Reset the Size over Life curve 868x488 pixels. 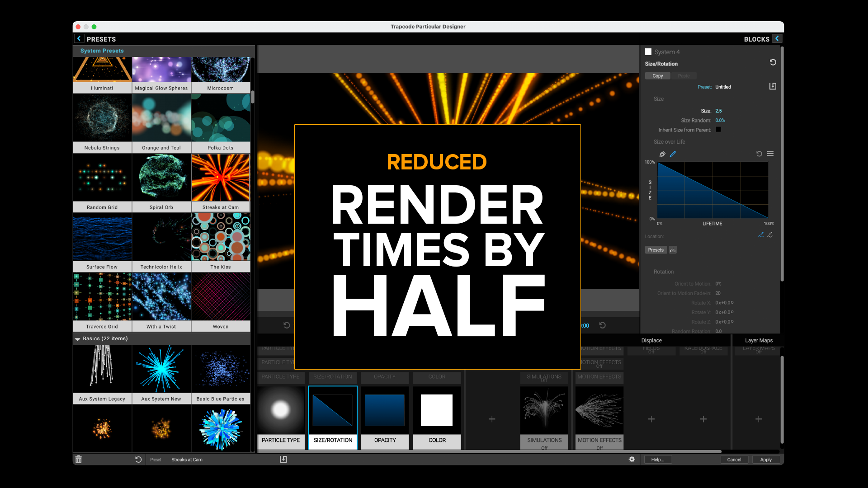click(759, 154)
